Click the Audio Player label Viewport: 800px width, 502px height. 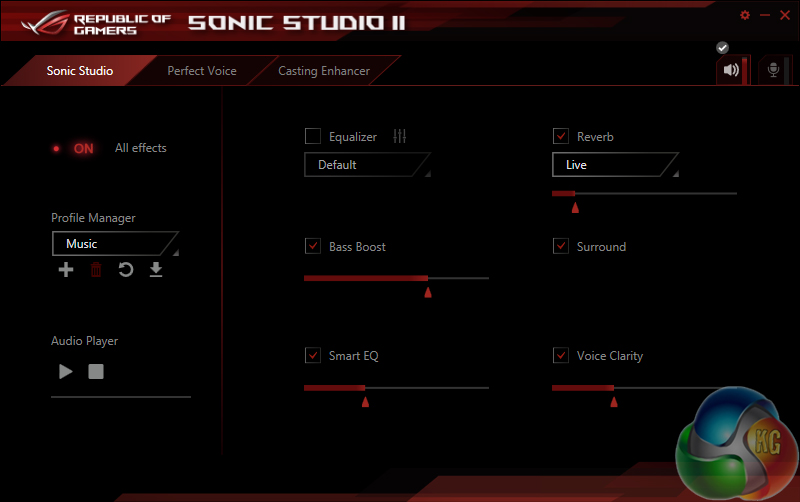pyautogui.click(x=85, y=341)
